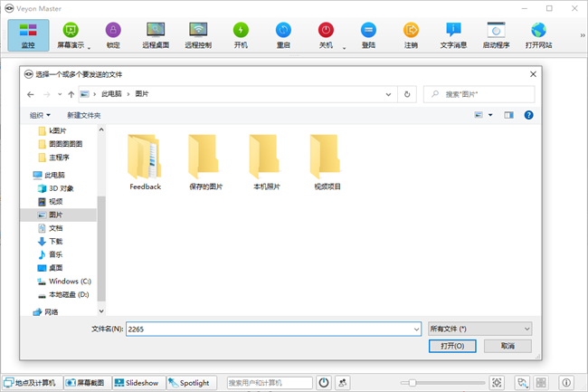Go up one folder level

tap(71, 94)
